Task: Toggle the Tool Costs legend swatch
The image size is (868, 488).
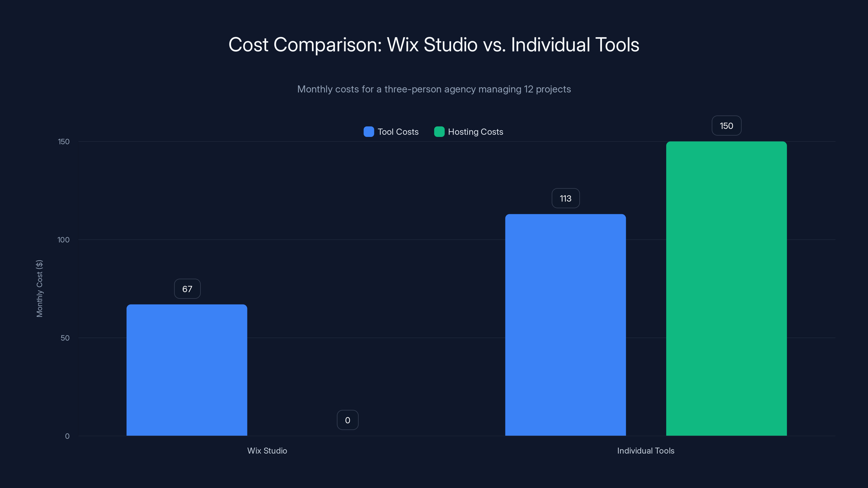Action: point(369,132)
